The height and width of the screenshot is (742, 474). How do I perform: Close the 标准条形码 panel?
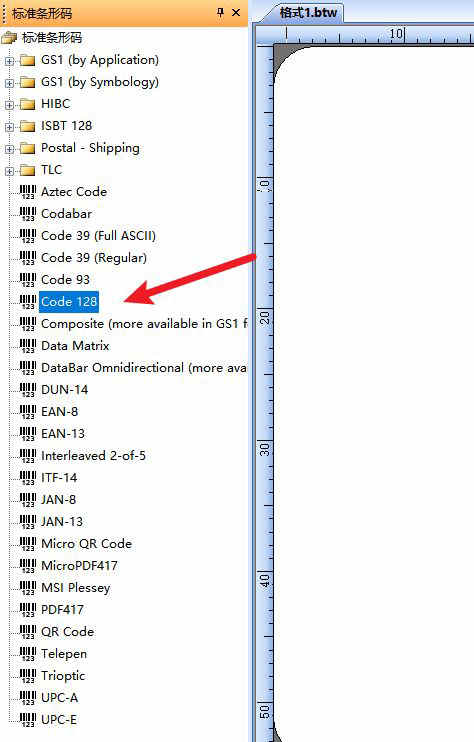236,12
